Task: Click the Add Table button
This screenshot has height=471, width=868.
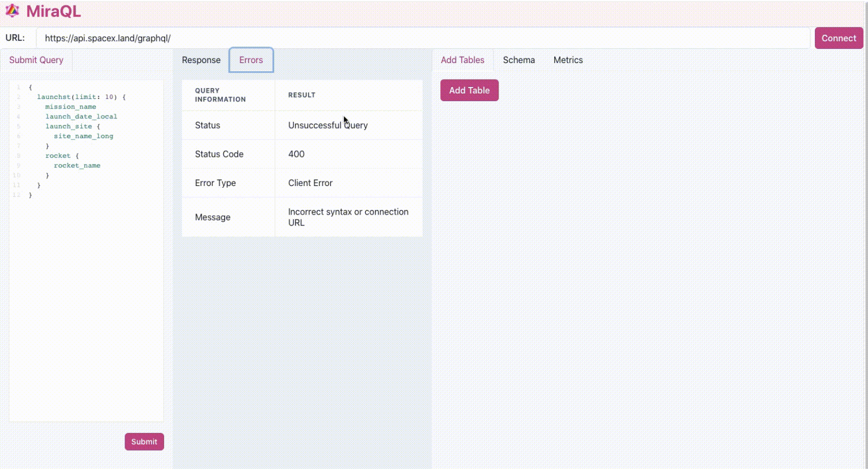Action: tap(469, 90)
